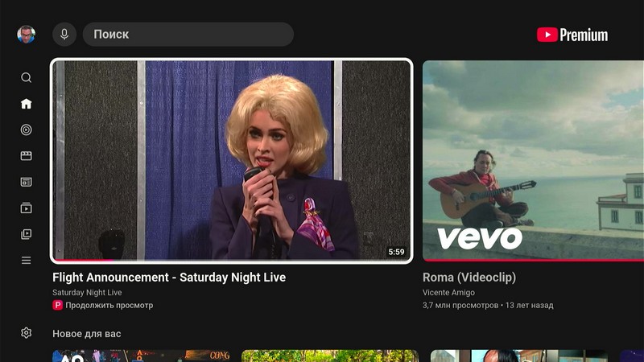Viewport: 644px width, 362px height.
Task: Open search from the sidebar magnifier icon
Action: click(27, 77)
